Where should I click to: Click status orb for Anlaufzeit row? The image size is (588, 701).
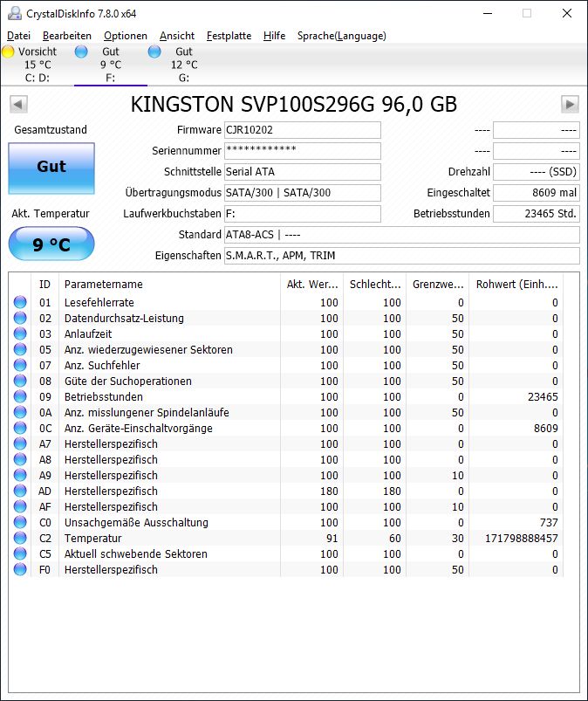pyautogui.click(x=20, y=333)
